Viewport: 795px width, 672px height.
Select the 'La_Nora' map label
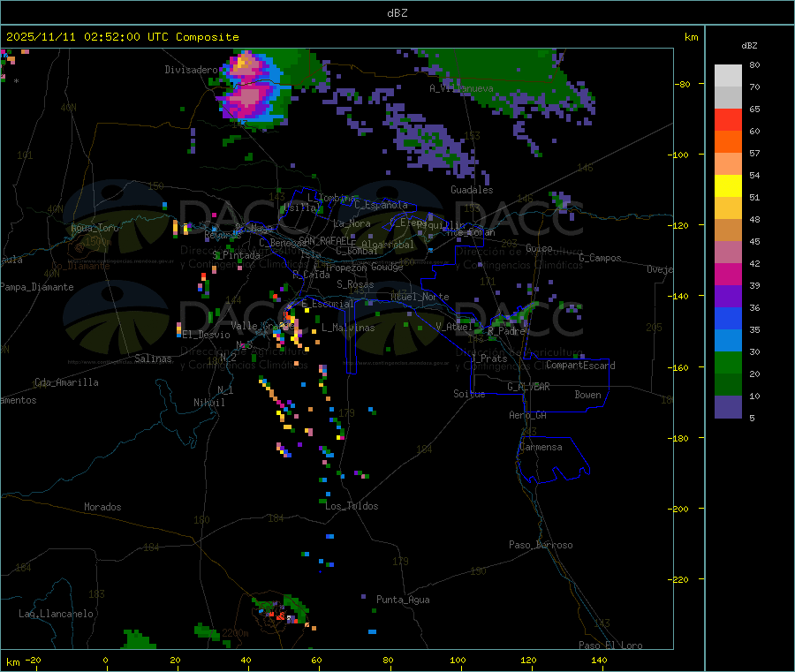click(x=352, y=223)
